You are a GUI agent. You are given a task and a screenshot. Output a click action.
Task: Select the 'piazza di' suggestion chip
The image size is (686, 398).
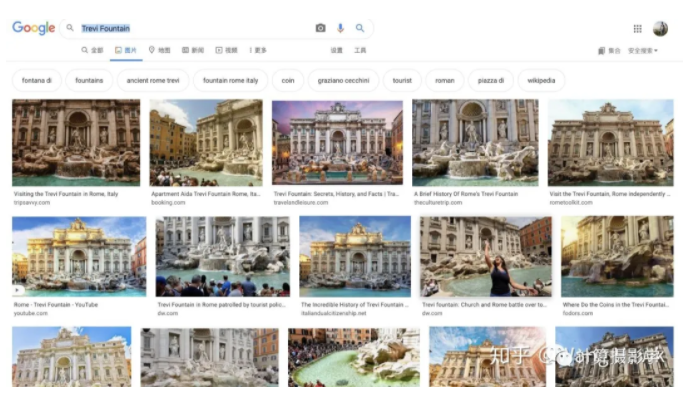click(x=491, y=80)
